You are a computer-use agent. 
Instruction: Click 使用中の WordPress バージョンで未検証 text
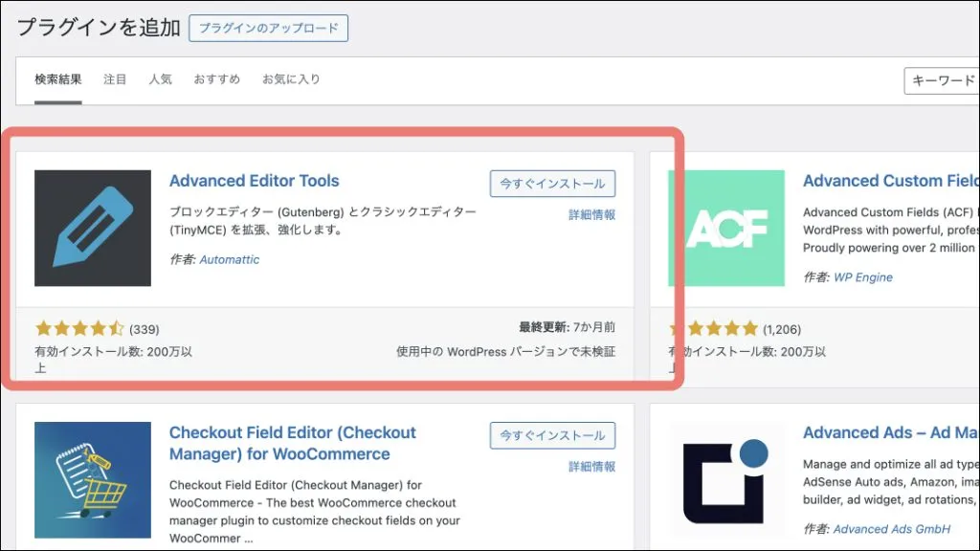pos(505,352)
